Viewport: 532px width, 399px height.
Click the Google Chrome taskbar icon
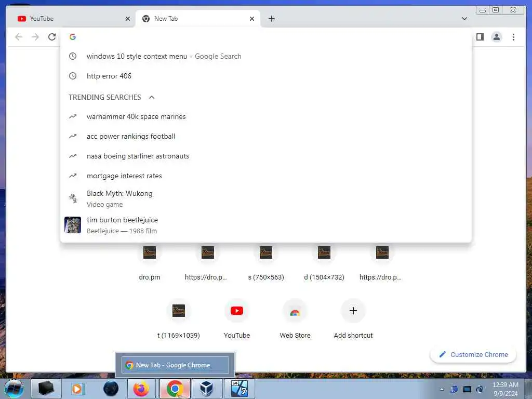(x=175, y=389)
